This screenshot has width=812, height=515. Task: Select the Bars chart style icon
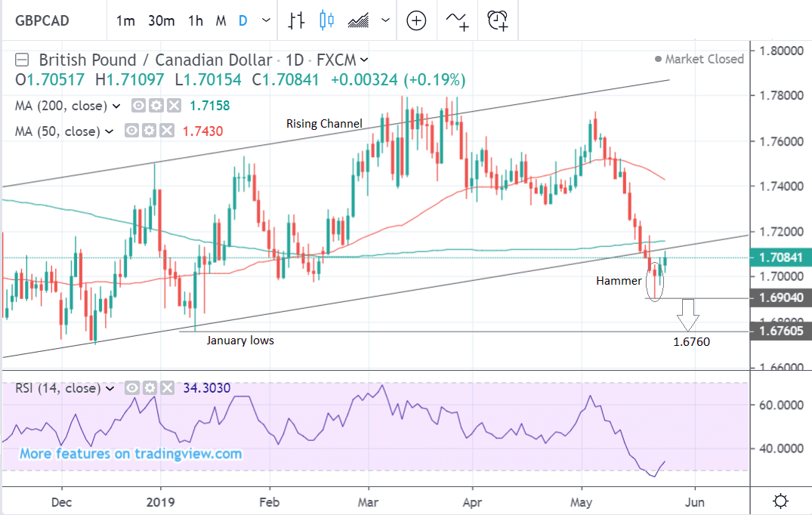pos(296,21)
